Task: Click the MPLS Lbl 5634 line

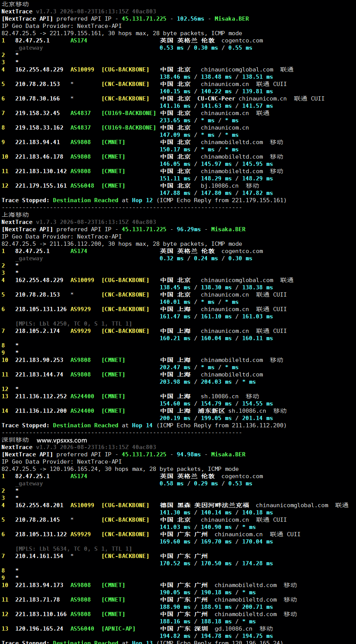Action: [x=74, y=549]
